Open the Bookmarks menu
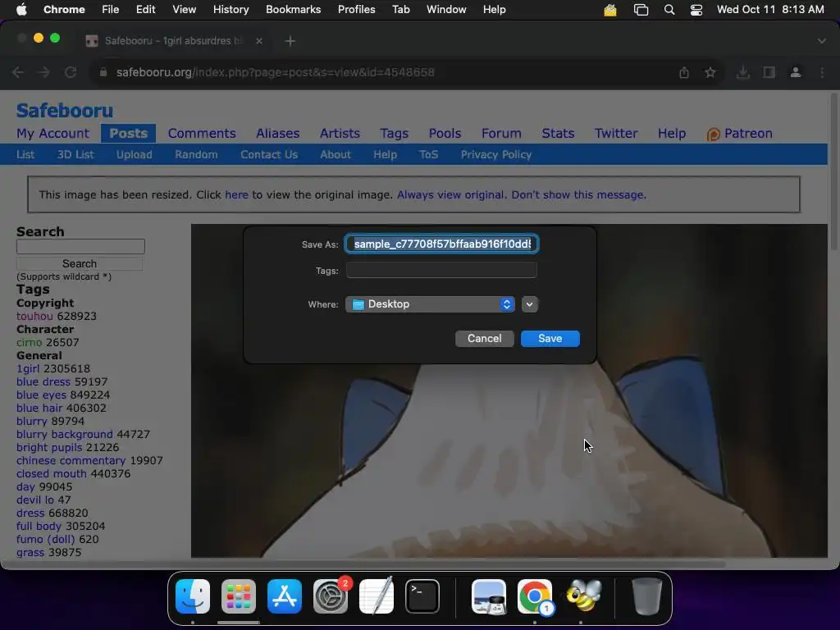 293,10
